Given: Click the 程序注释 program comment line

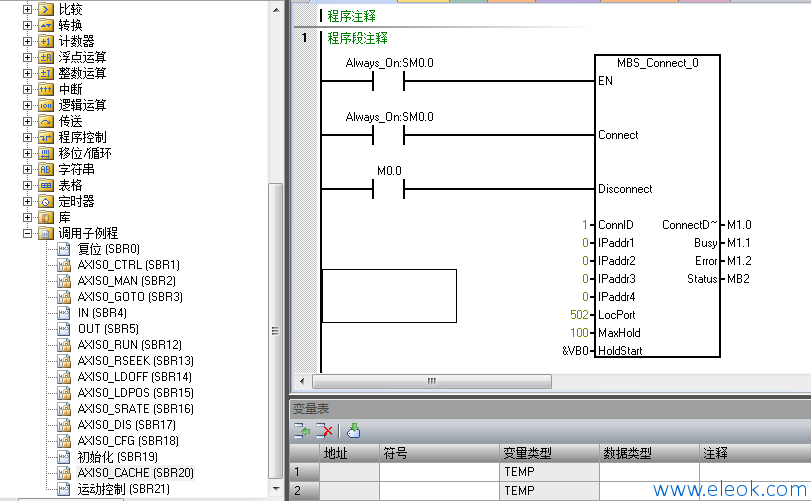Looking at the screenshot, I should tap(351, 17).
